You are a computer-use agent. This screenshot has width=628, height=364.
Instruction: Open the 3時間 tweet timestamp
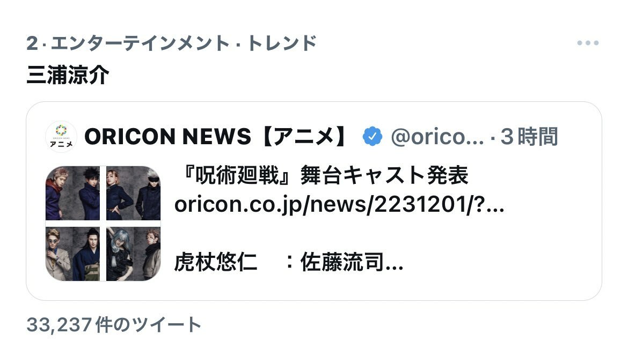point(529,136)
